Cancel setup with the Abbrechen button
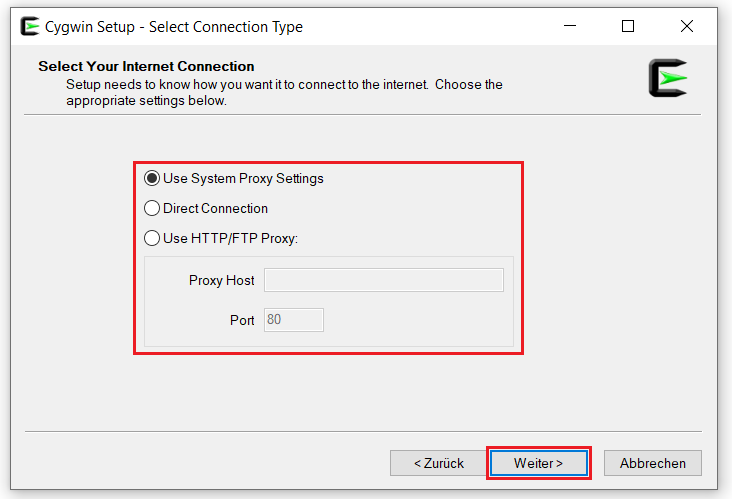 pos(653,463)
